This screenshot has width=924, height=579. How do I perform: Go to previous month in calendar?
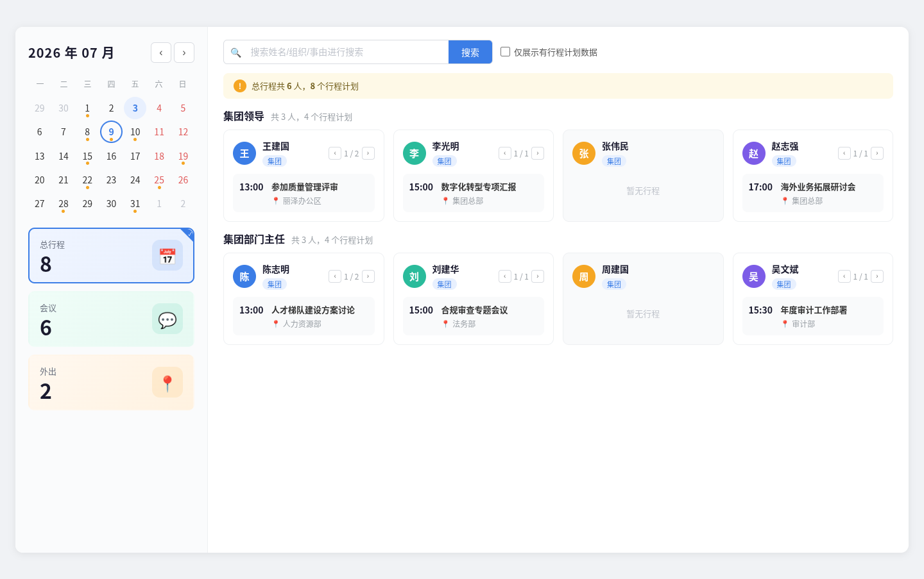[x=161, y=53]
